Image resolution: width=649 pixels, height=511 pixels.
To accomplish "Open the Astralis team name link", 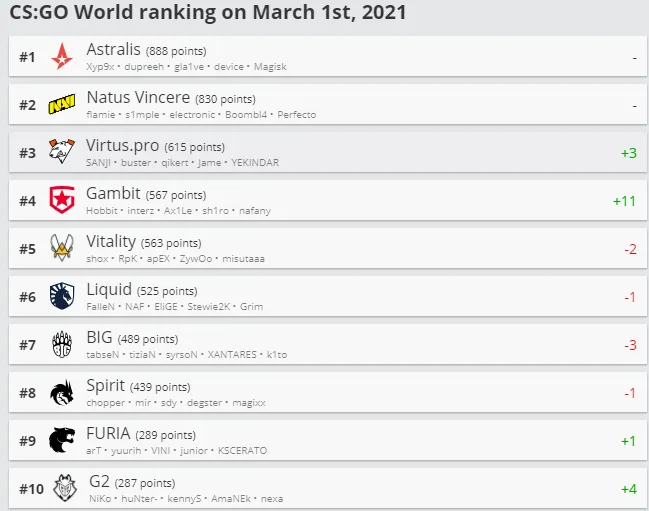I will click(x=113, y=49).
